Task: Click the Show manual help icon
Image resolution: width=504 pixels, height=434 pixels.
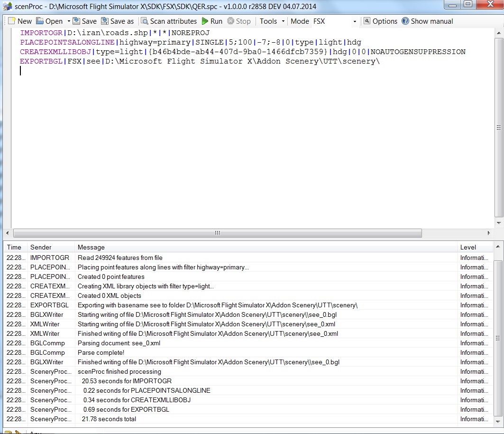Action: tap(405, 21)
